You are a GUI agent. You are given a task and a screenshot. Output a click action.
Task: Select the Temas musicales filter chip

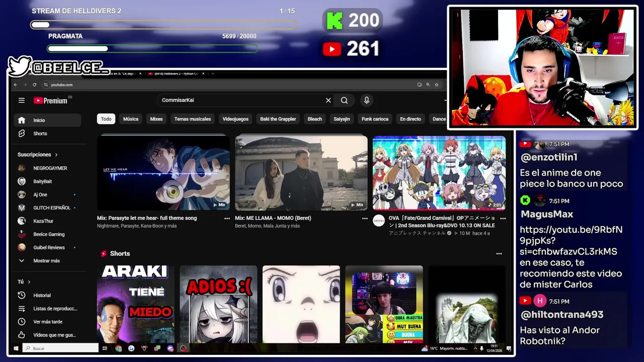193,119
